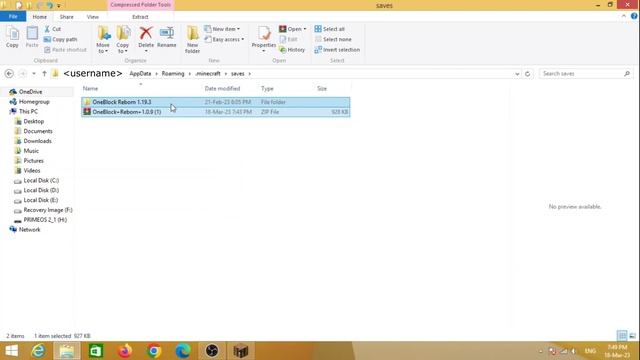Expand the address bar history dropdown

[517, 74]
